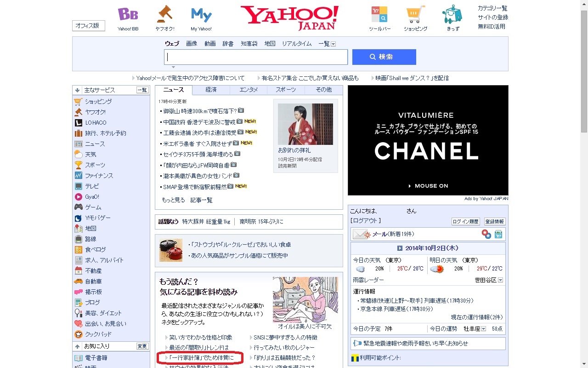Click the オフィス版 button

[89, 26]
